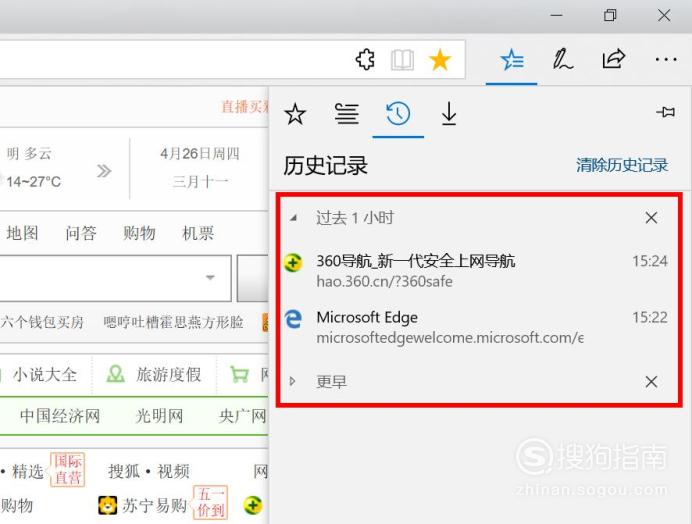Delete the 过去 1 小时 history group

coord(651,218)
